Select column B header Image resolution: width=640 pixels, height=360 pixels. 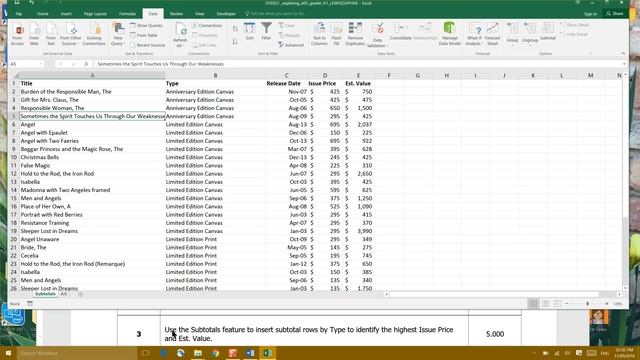coord(215,76)
